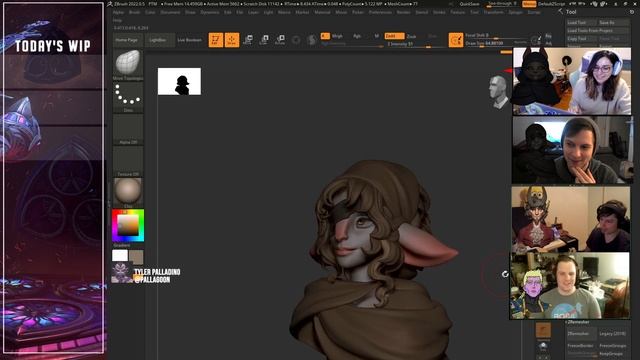Click the QuickSave button
The height and width of the screenshot is (360, 640).
469,4
